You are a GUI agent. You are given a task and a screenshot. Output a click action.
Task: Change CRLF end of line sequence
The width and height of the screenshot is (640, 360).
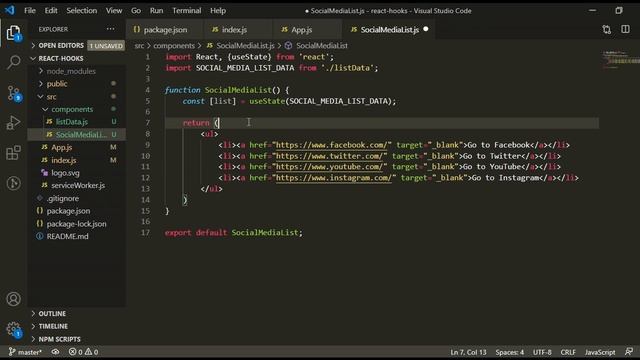point(568,352)
